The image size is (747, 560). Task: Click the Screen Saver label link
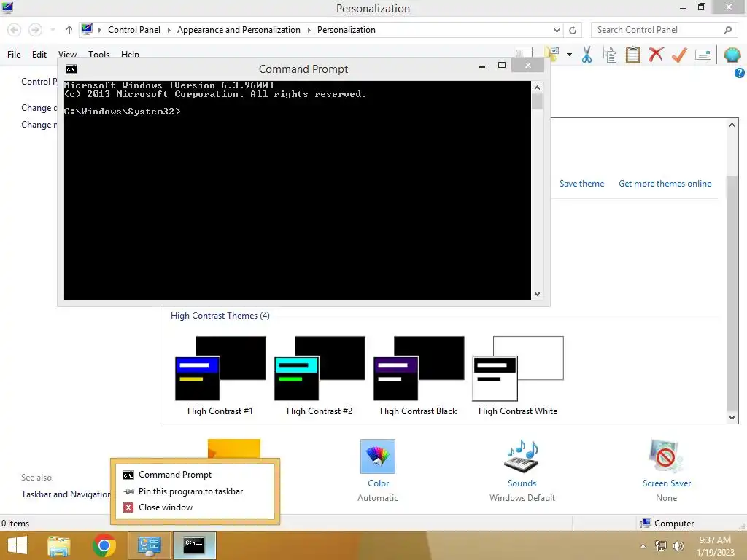(x=667, y=483)
